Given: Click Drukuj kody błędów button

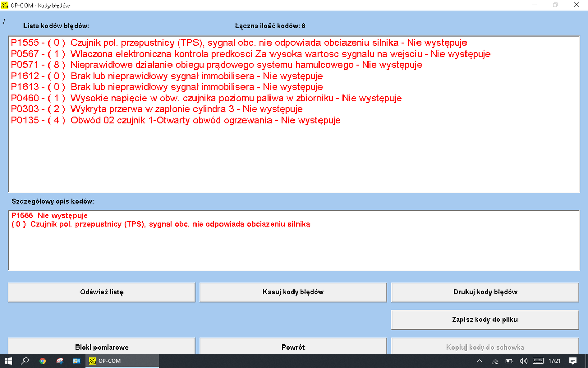Looking at the screenshot, I should tap(485, 292).
